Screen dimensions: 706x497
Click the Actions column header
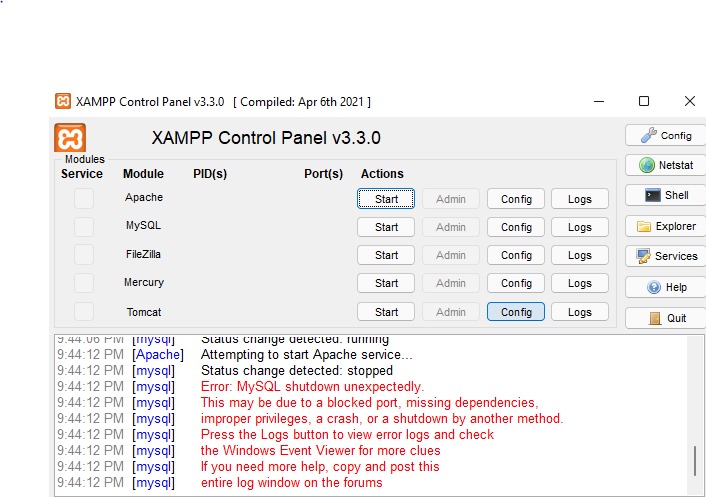pos(382,174)
